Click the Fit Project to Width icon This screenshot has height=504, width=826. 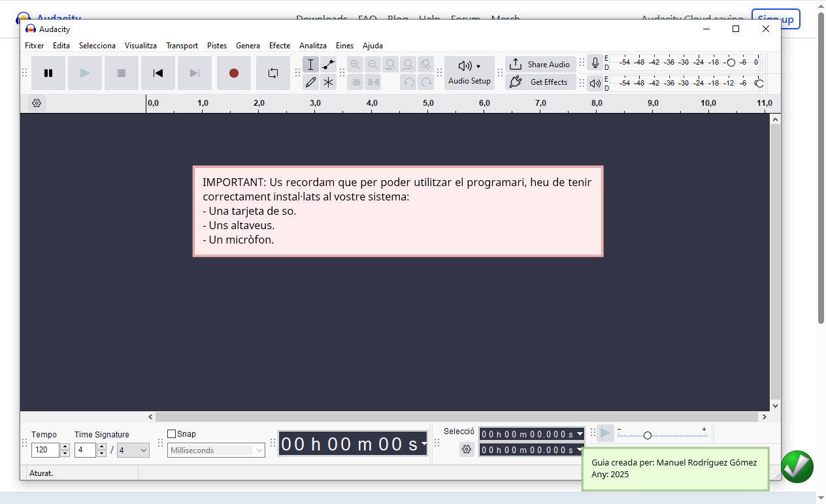click(408, 65)
